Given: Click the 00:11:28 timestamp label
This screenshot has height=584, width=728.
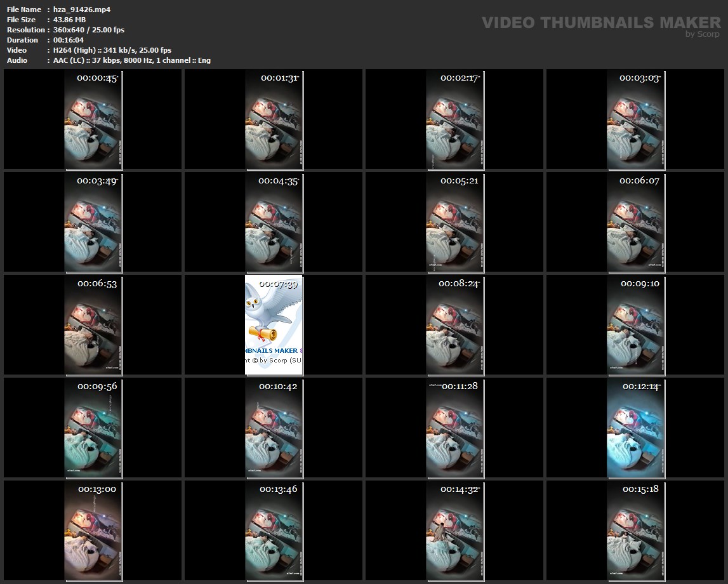Looking at the screenshot, I should [460, 386].
